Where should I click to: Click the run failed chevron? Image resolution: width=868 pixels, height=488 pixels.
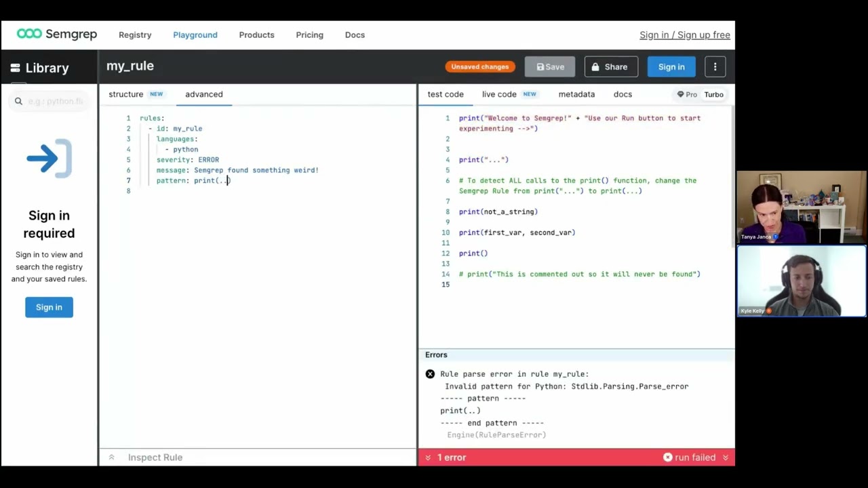(726, 457)
